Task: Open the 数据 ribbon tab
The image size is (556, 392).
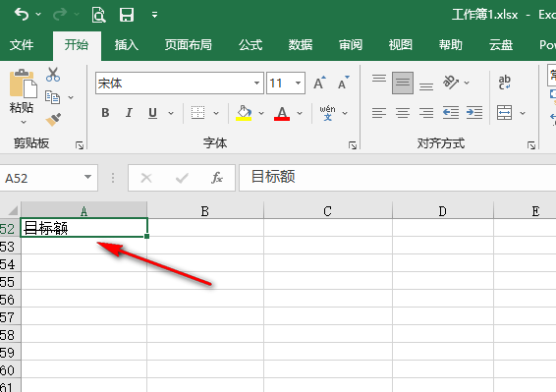Action: point(301,45)
